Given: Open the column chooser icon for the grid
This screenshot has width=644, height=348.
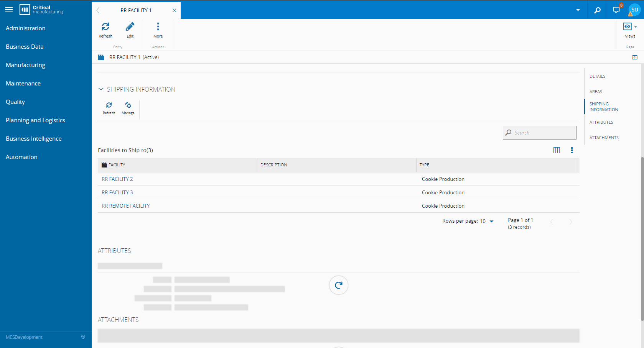Looking at the screenshot, I should (x=557, y=150).
